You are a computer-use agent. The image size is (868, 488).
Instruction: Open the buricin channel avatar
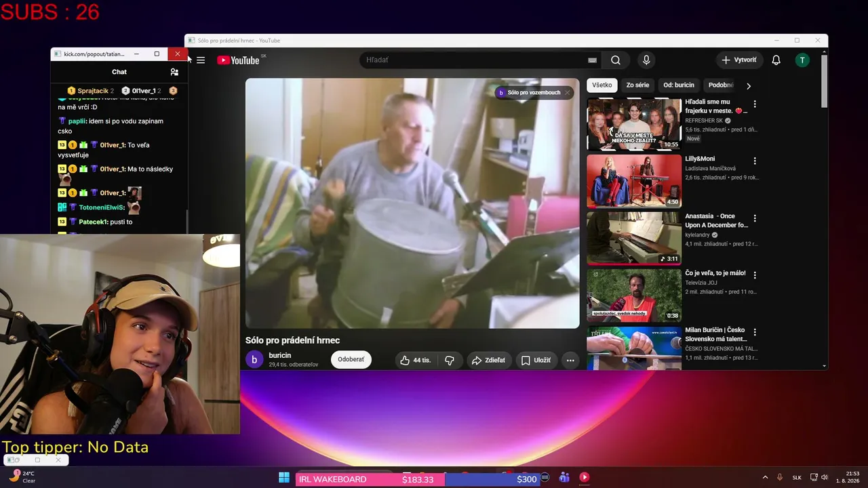coord(254,360)
